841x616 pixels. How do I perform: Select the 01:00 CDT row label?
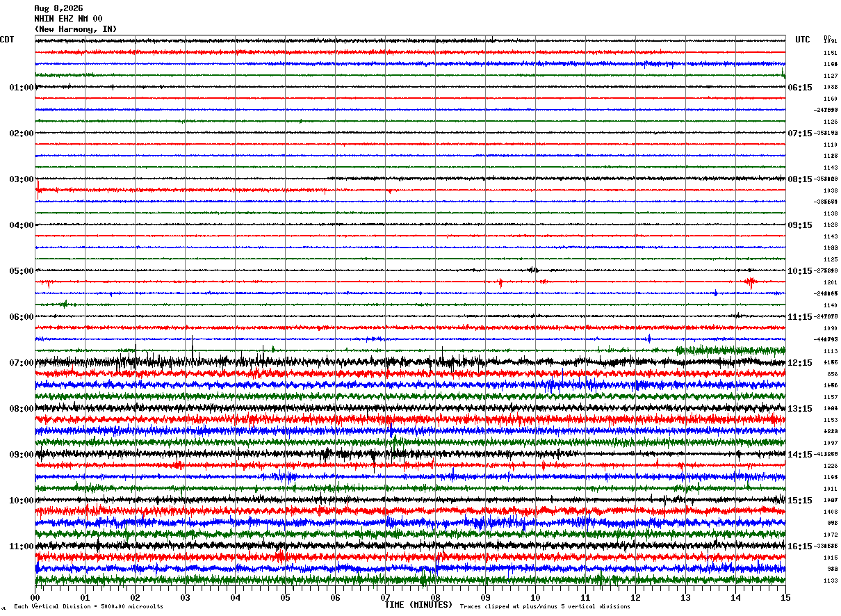click(x=22, y=88)
